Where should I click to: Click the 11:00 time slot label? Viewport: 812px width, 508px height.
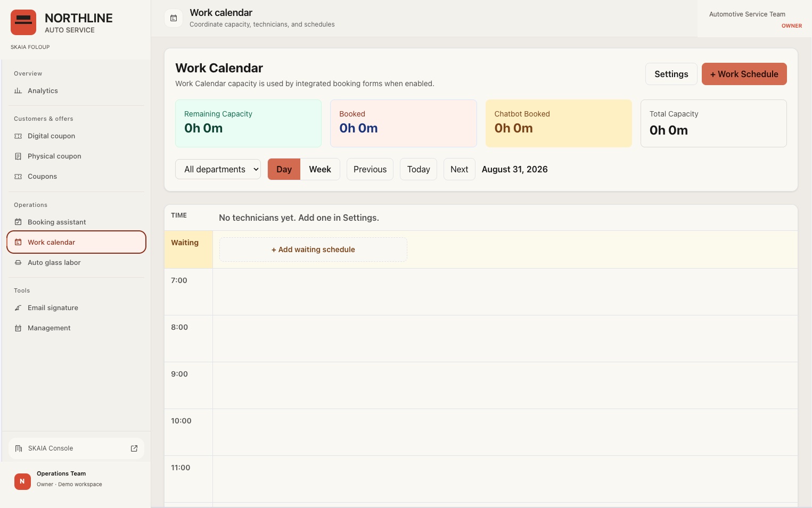click(181, 468)
